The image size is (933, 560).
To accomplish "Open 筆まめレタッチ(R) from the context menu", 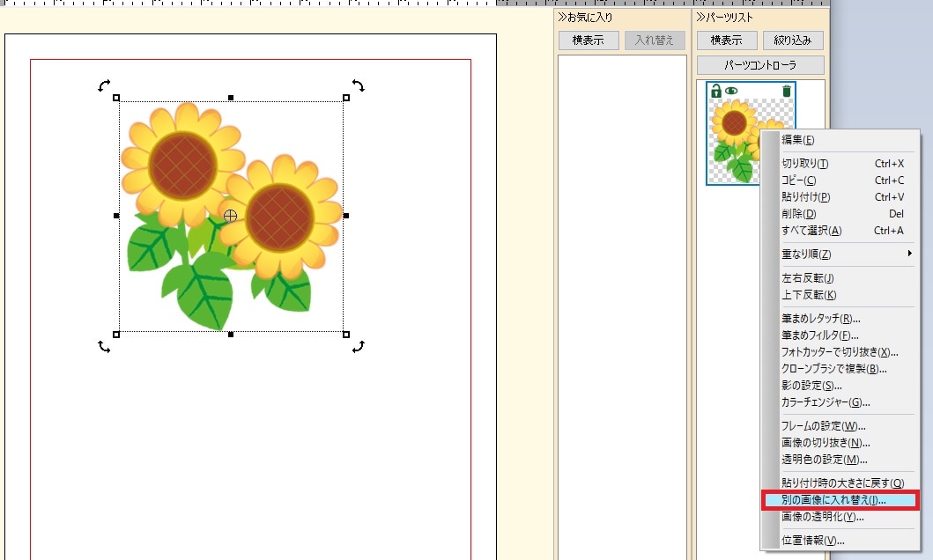I will [x=840, y=318].
